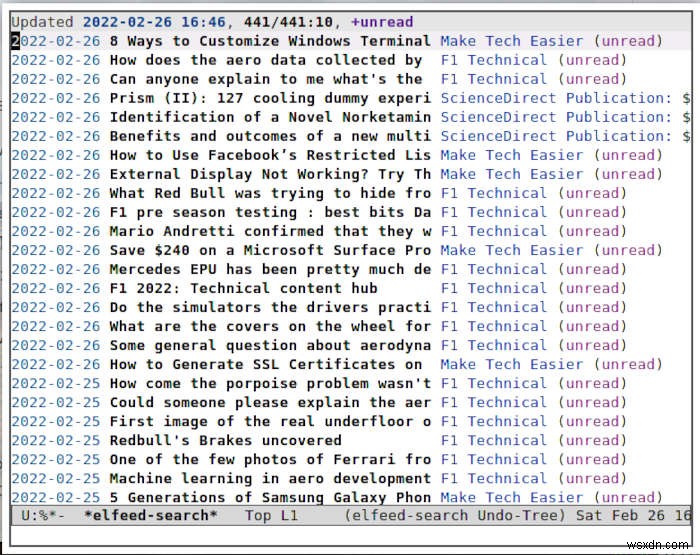The image size is (700, 555).
Task: Click "ScienceDirect Publication:" feed on Prism (II) row
Action: (556, 98)
